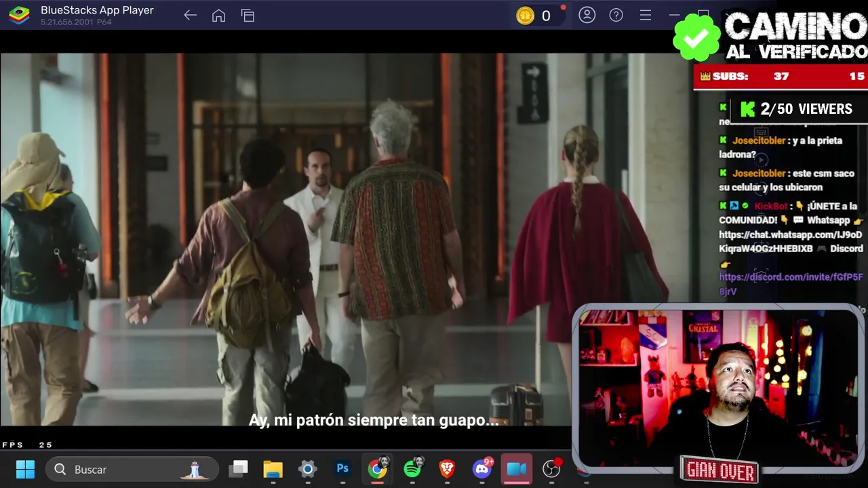Viewport: 868px width, 488px height.
Task: Open Brave browser from the taskbar
Action: click(447, 468)
